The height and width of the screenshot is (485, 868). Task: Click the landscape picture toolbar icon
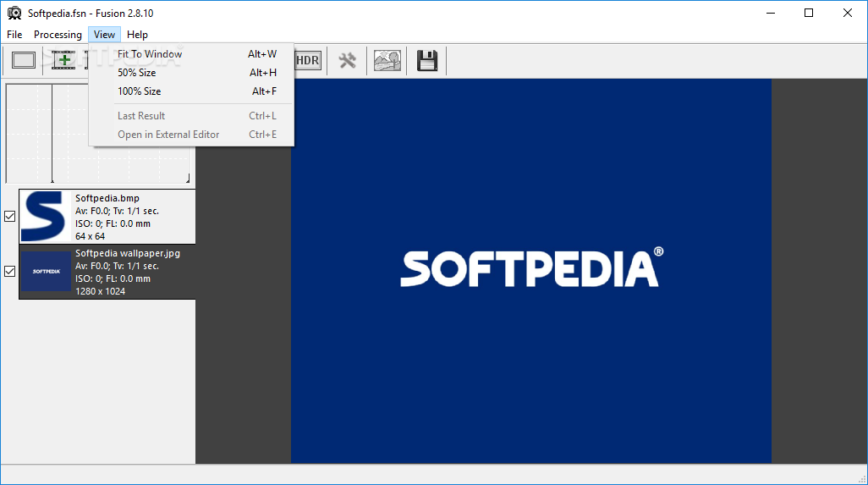[x=387, y=60]
